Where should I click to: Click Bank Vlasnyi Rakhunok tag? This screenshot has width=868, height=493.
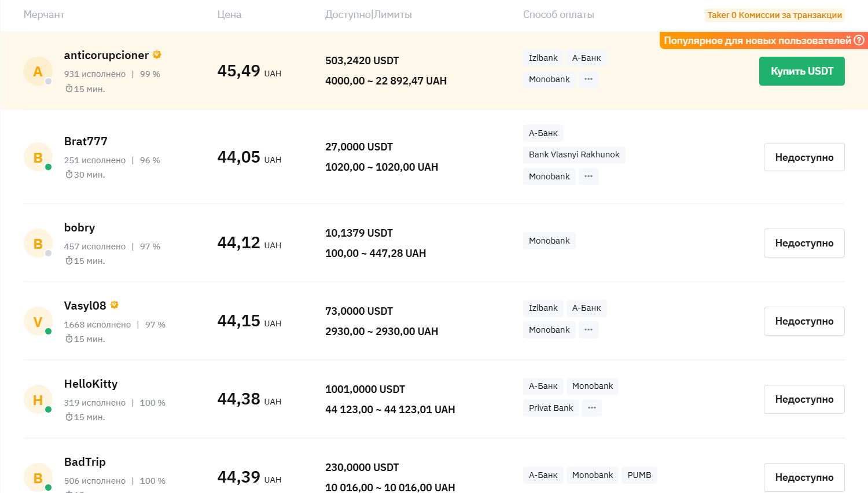click(574, 154)
